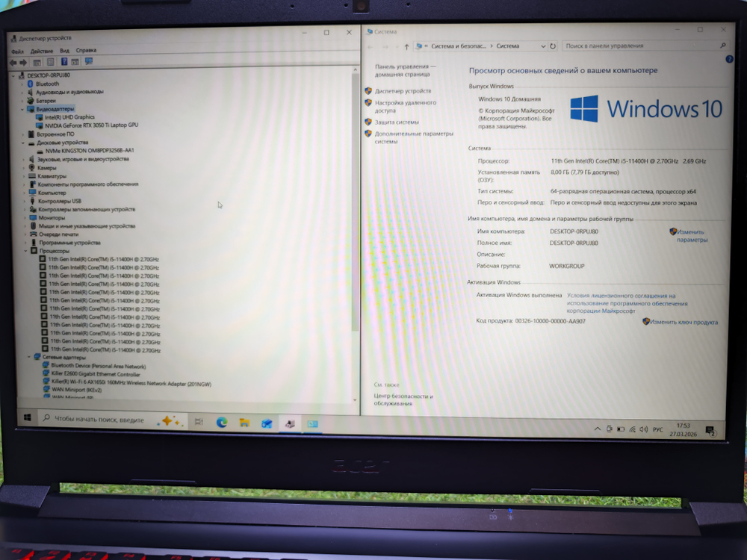Expand Аудиовходы и аудиовыходы category

[22, 92]
